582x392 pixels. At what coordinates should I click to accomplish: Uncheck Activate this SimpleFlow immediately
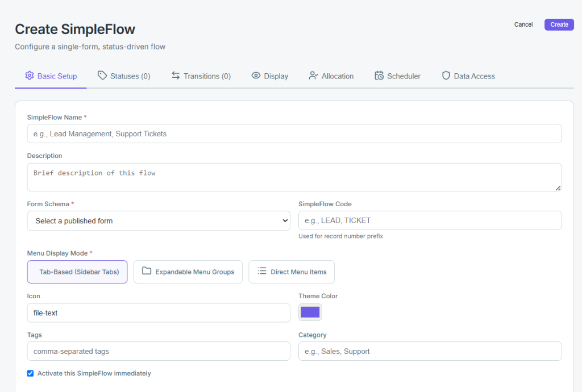coord(31,373)
